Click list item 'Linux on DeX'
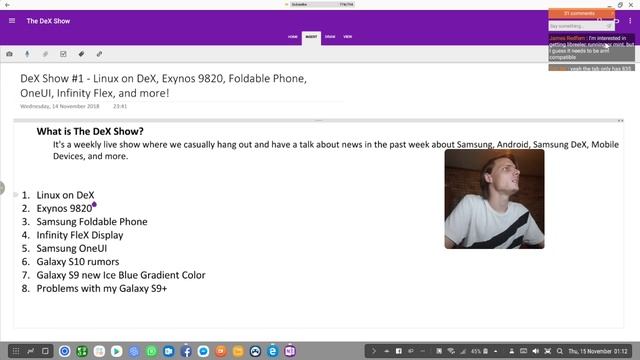 click(65, 195)
